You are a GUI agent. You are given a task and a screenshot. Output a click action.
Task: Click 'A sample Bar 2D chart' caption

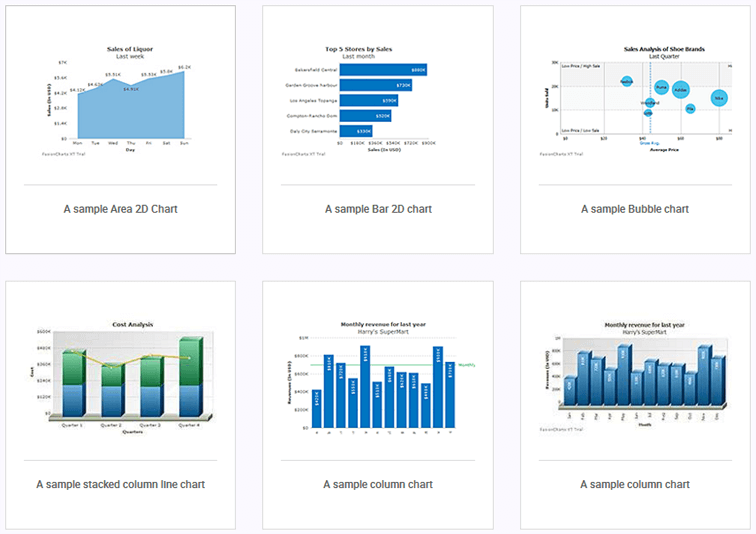pos(378,209)
